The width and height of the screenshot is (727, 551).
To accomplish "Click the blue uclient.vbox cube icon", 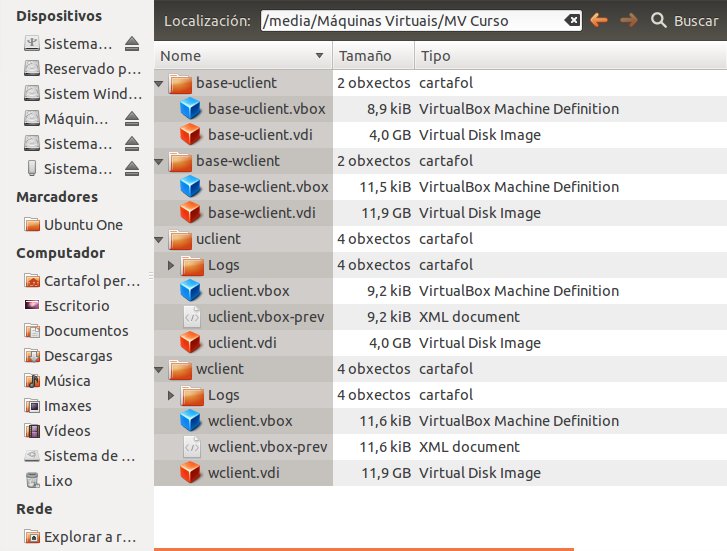I will (190, 291).
